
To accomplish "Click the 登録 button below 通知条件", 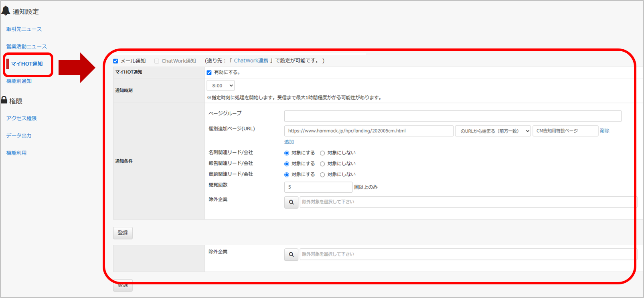I will click(123, 233).
